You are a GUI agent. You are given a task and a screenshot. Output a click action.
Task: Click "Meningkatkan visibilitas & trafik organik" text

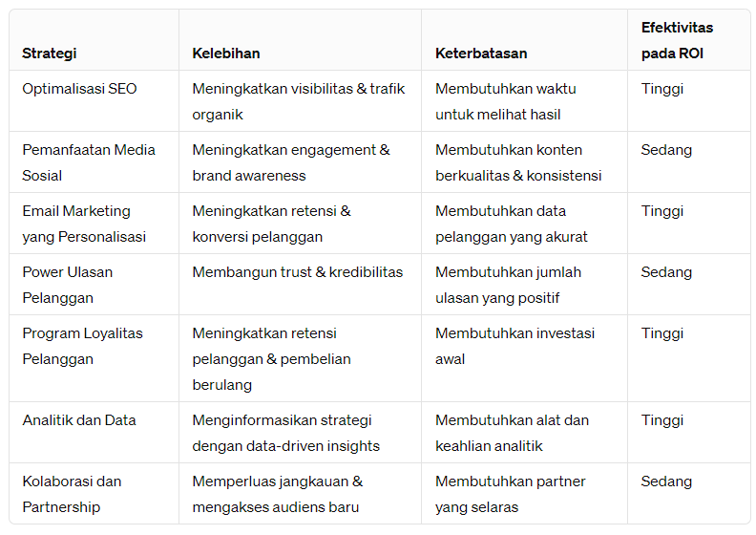tap(298, 101)
